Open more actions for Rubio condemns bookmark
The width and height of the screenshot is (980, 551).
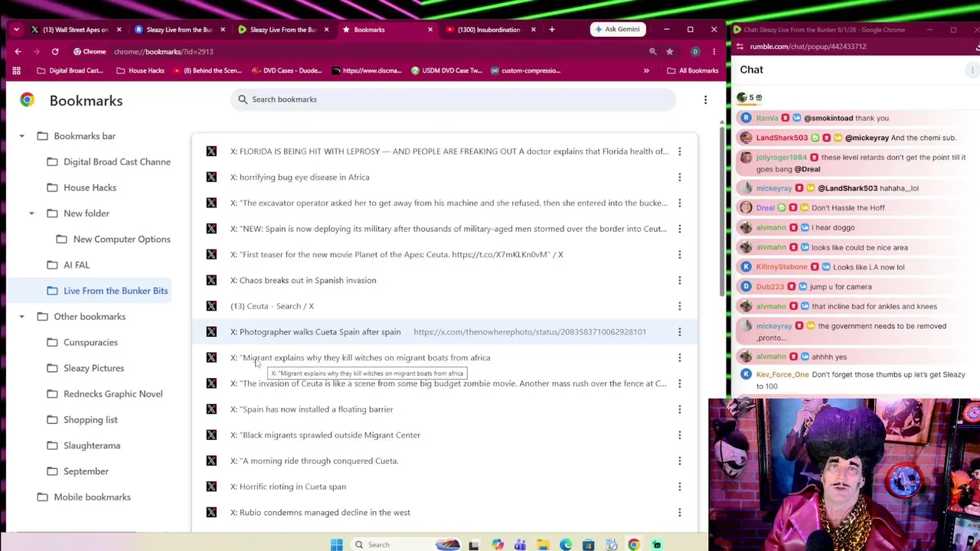[679, 513]
